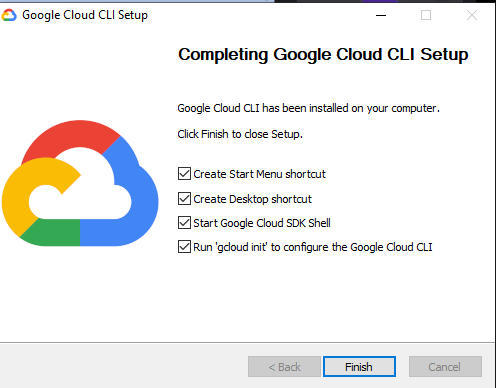Click the greyed-out Cancel button
This screenshot has height=388, width=496.
click(445, 367)
